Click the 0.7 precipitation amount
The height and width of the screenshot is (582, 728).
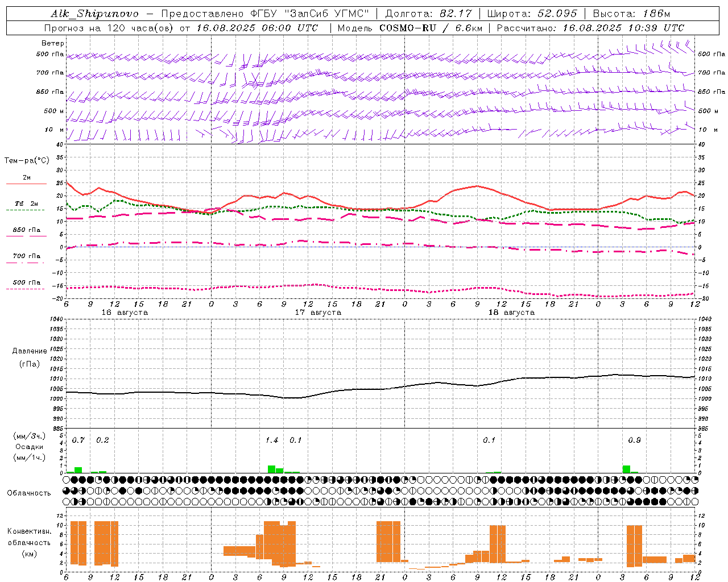[78, 440]
